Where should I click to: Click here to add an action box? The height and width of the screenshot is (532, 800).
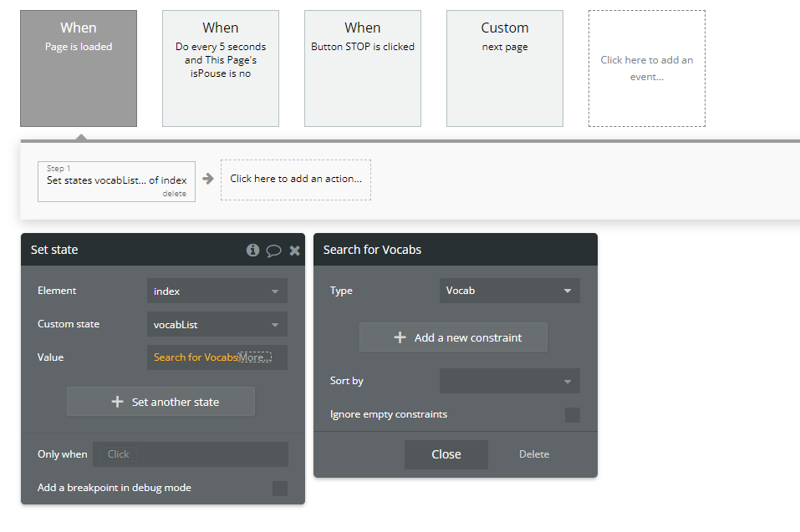[x=296, y=180]
